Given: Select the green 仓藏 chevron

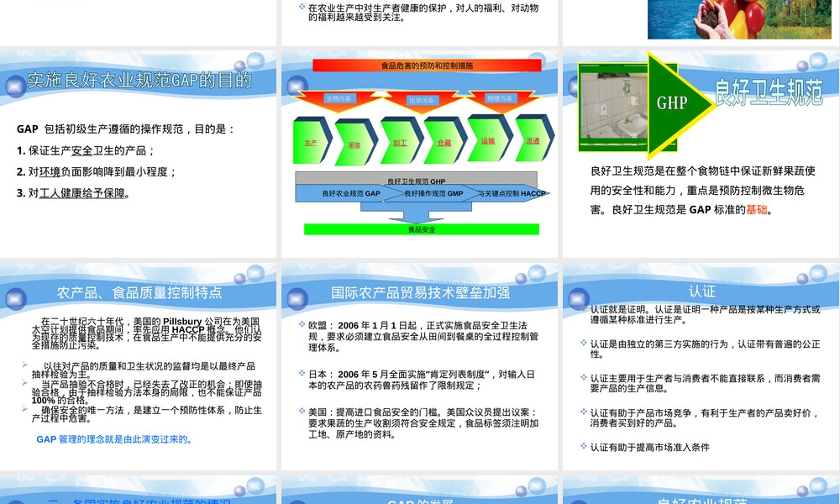Looking at the screenshot, I should click(x=444, y=141).
